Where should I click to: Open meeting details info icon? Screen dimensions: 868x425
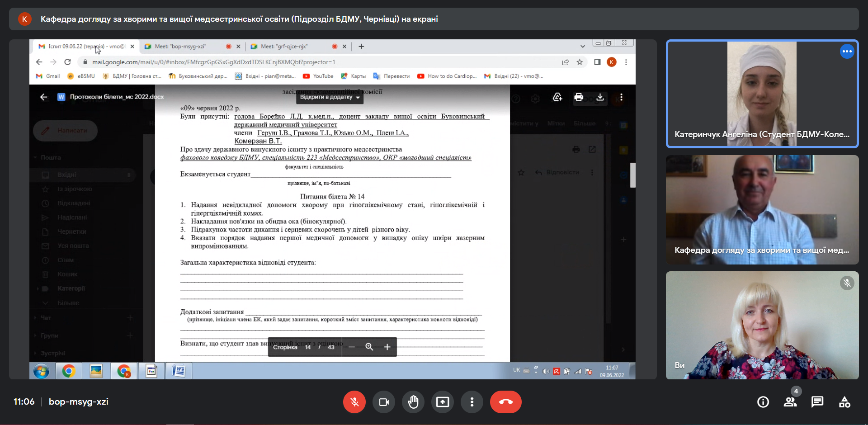pyautogui.click(x=763, y=402)
